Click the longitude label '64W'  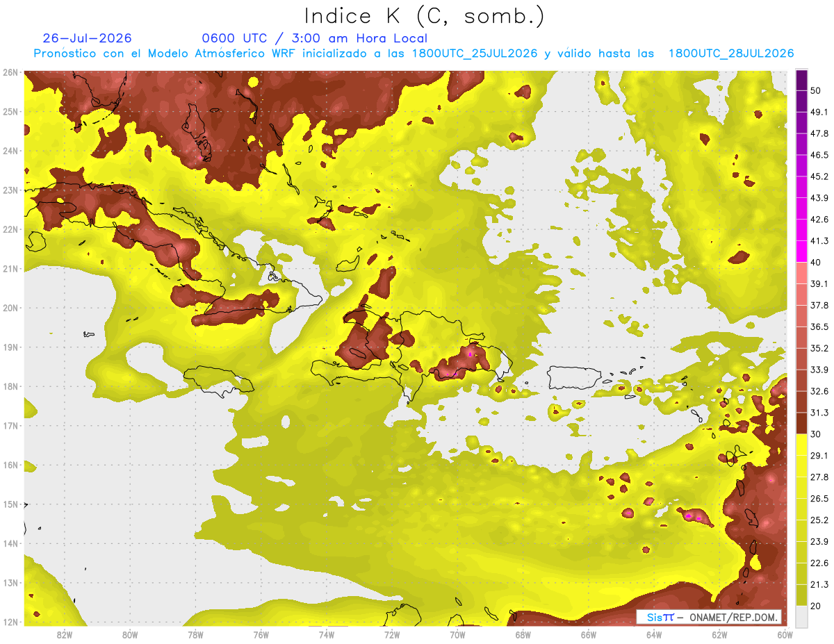point(653,635)
